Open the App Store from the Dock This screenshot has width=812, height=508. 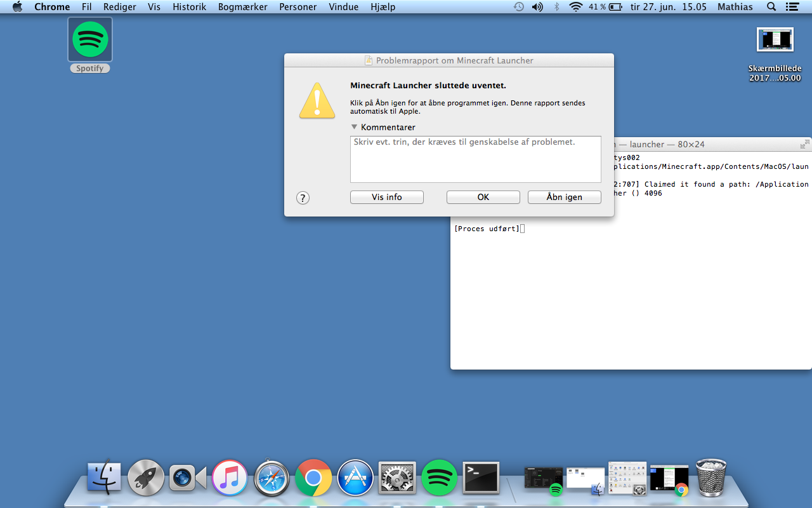pyautogui.click(x=355, y=478)
